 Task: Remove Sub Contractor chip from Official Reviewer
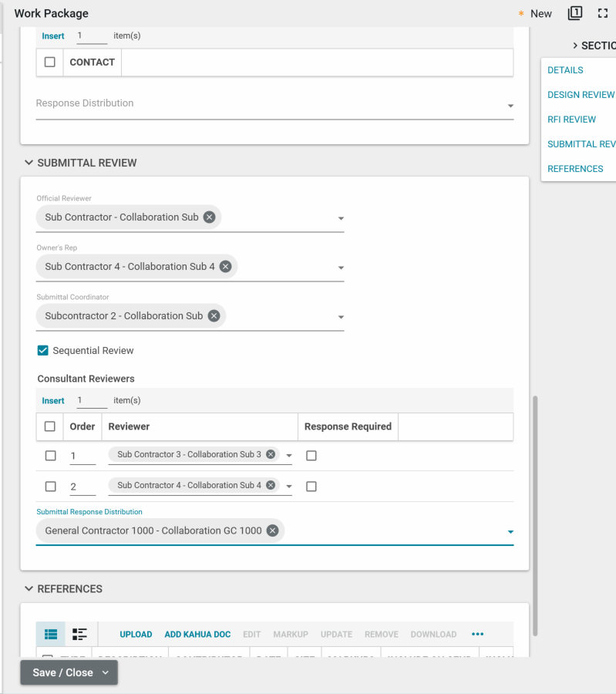(209, 217)
